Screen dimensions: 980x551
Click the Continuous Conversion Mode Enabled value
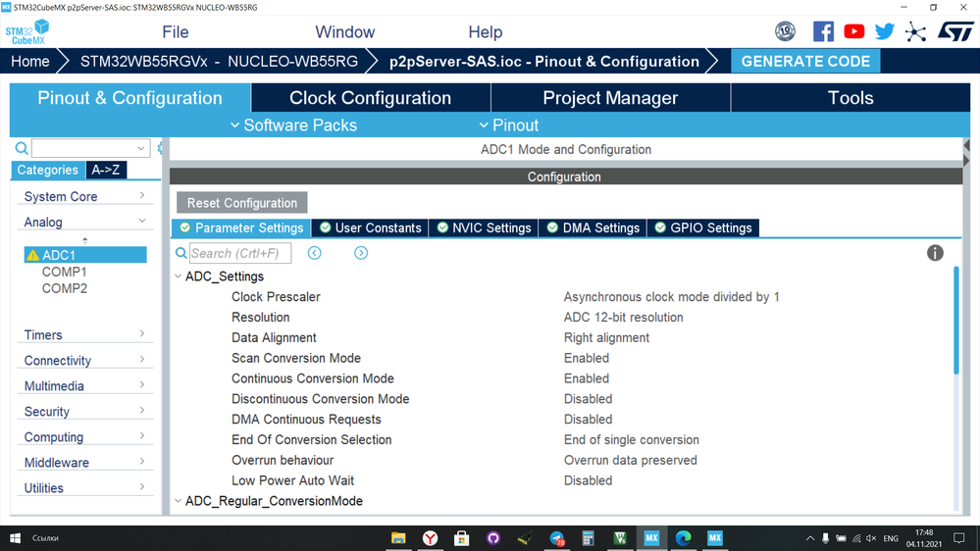587,378
